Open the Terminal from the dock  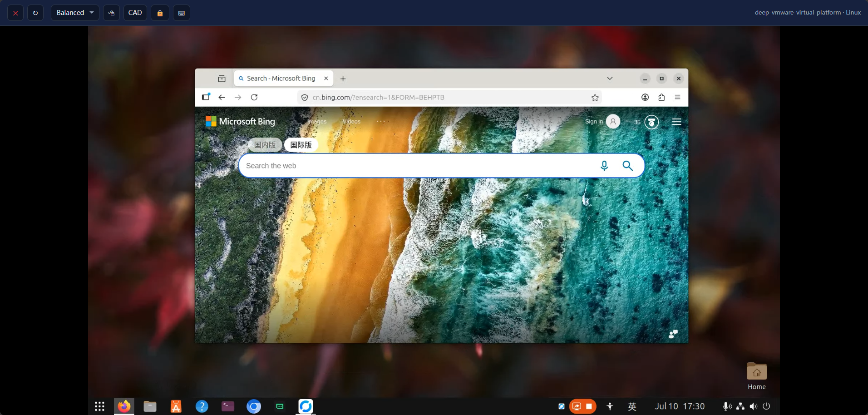click(x=227, y=406)
